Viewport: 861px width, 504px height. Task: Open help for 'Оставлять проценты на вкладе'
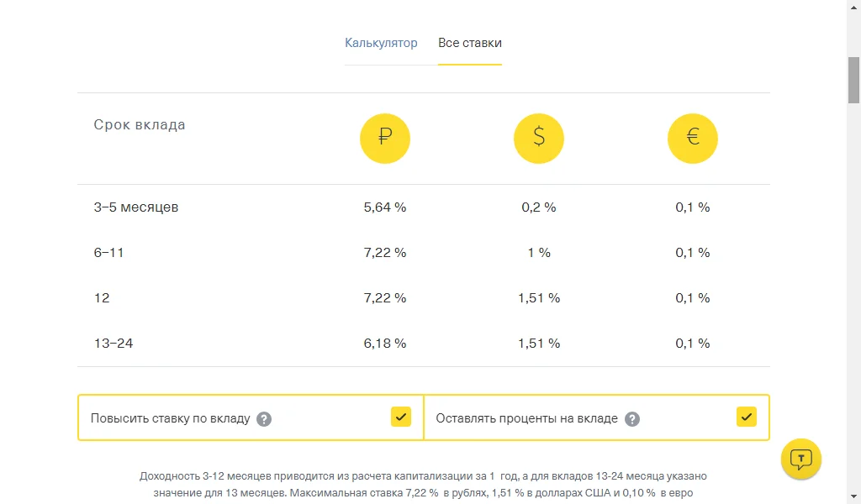pyautogui.click(x=632, y=419)
